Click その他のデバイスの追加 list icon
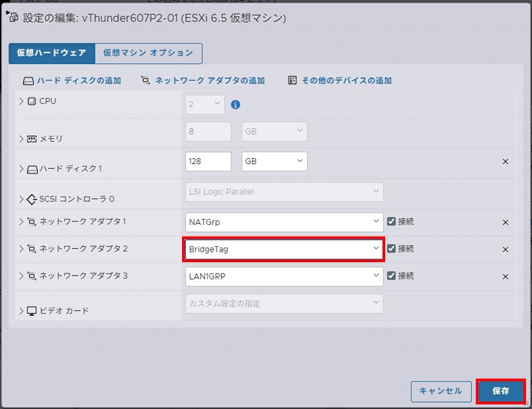532x409 pixels. coord(292,81)
